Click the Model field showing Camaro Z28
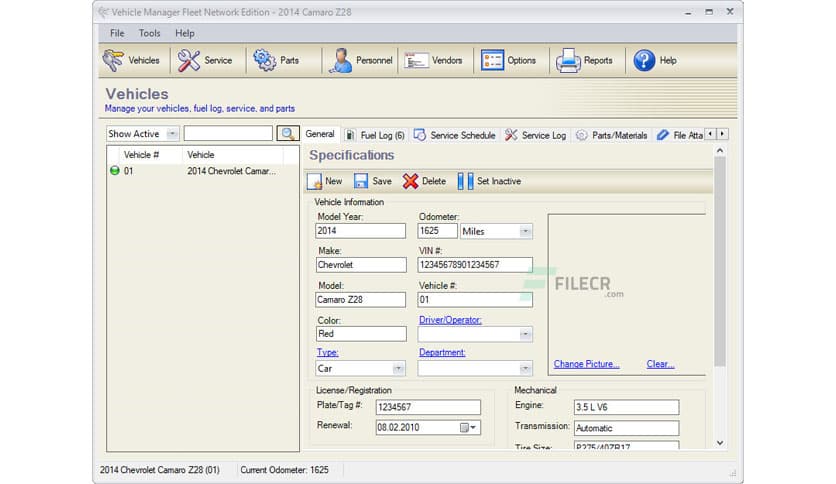836x484 pixels. pyautogui.click(x=360, y=300)
